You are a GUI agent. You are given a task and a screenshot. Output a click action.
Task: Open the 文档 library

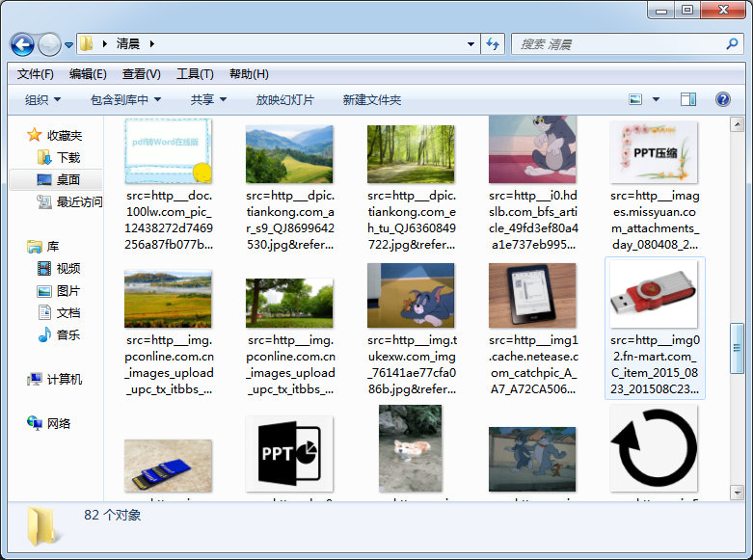tap(59, 312)
